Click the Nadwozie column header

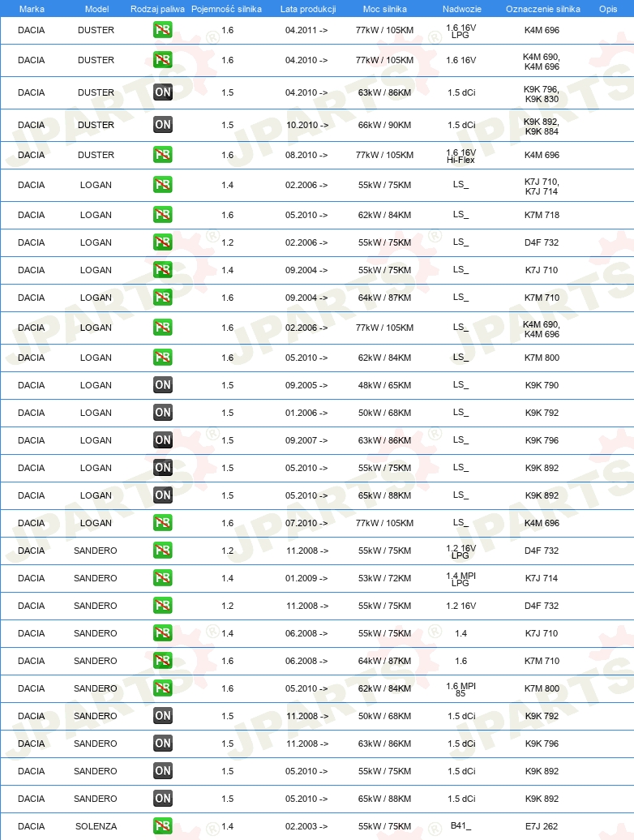pyautogui.click(x=461, y=9)
